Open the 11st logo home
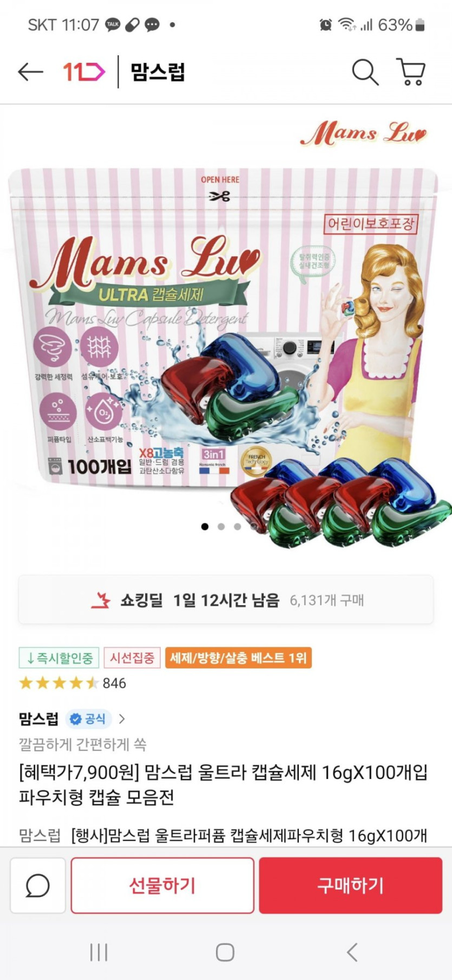Screen dimensions: 452x980 (x=84, y=72)
